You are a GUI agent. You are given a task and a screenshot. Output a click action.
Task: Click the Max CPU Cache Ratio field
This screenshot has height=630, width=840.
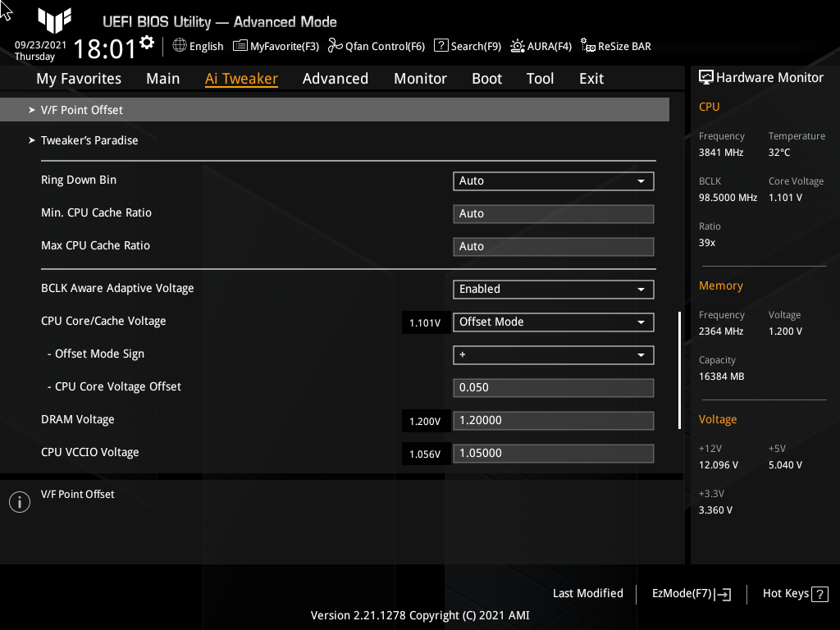554,246
